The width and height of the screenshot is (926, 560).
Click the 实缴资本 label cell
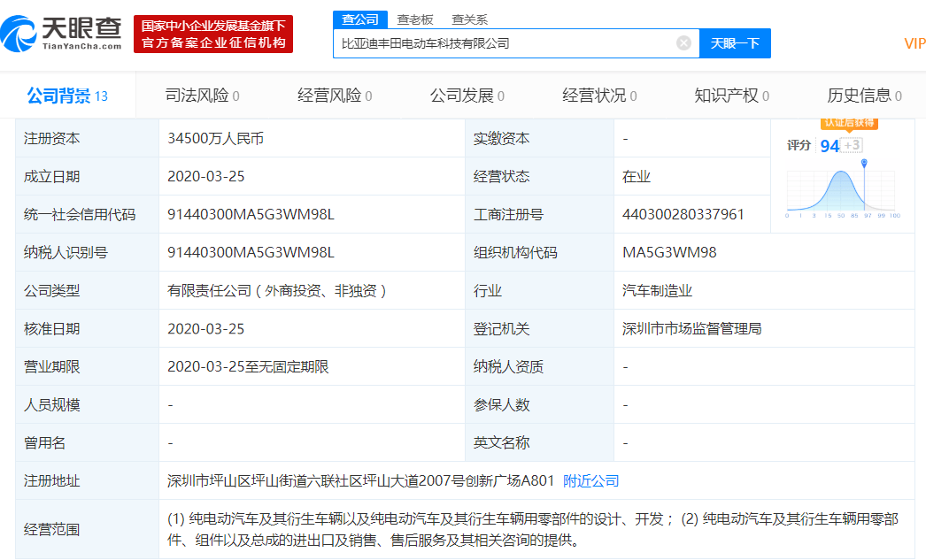point(539,138)
